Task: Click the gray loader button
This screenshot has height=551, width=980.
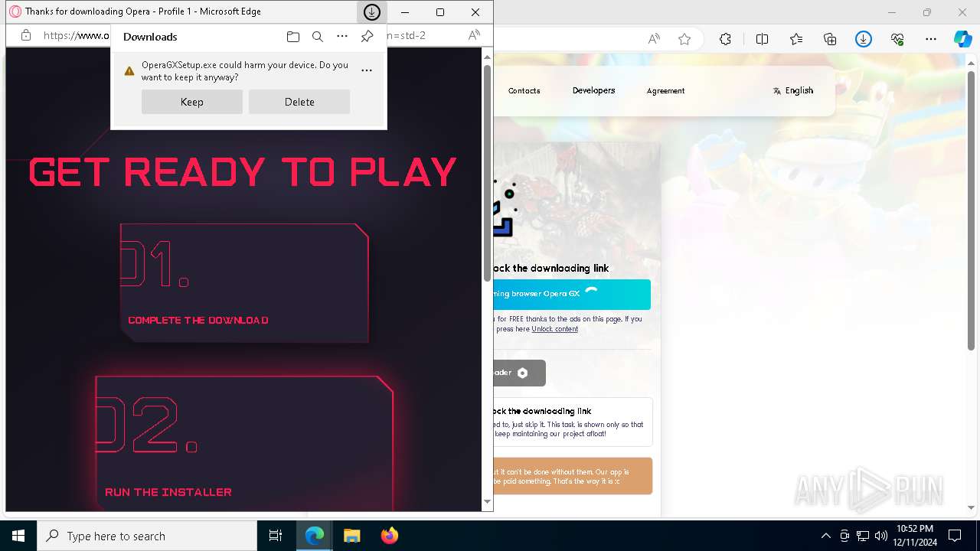Action: tap(520, 373)
